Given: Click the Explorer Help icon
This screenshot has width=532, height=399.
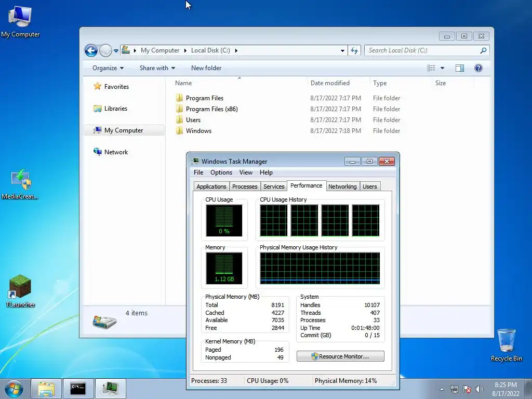Looking at the screenshot, I should point(478,68).
